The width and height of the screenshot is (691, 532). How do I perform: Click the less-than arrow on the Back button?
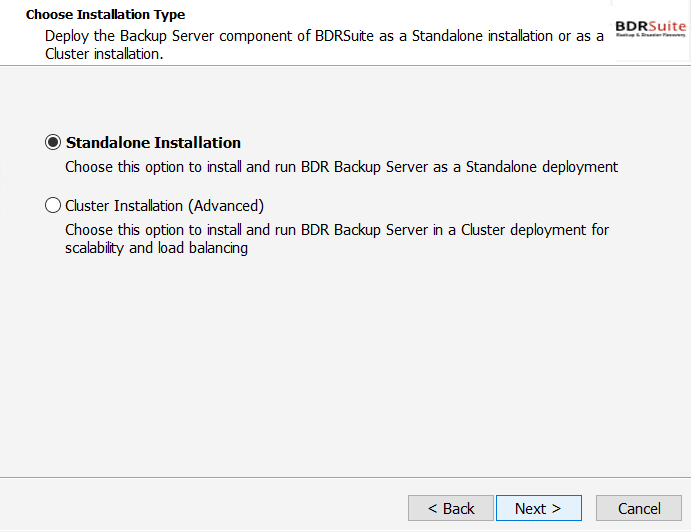click(x=433, y=509)
